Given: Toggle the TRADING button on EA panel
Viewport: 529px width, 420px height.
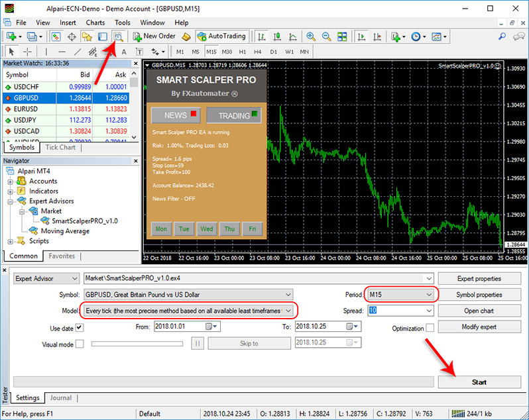Looking at the screenshot, I should 234,115.
